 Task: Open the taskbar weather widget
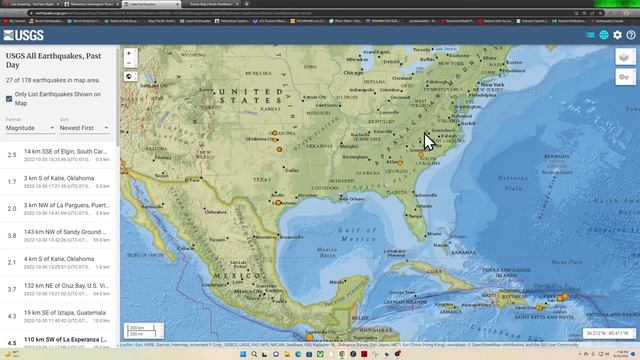point(12,354)
